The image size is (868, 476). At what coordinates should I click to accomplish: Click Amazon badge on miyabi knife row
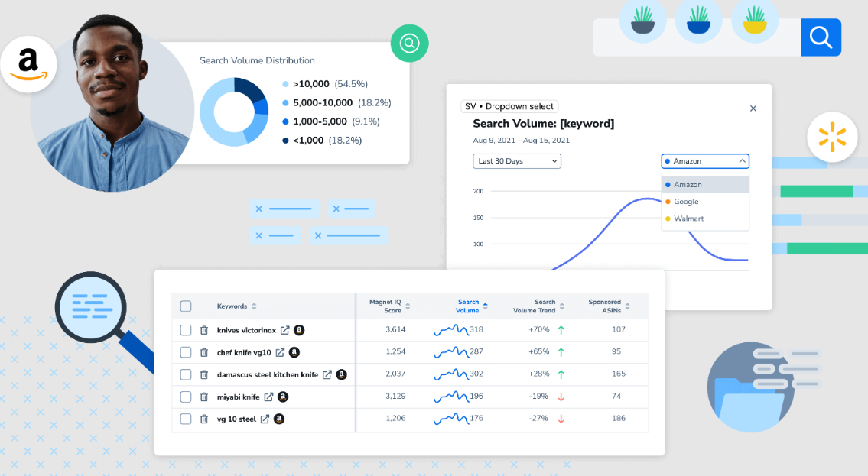pyautogui.click(x=283, y=397)
